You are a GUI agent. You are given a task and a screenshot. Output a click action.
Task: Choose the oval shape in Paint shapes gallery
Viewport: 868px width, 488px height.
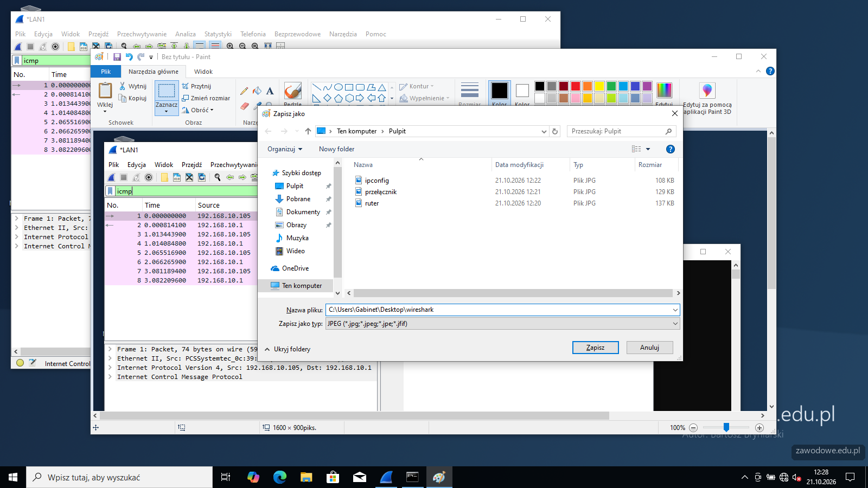click(338, 87)
